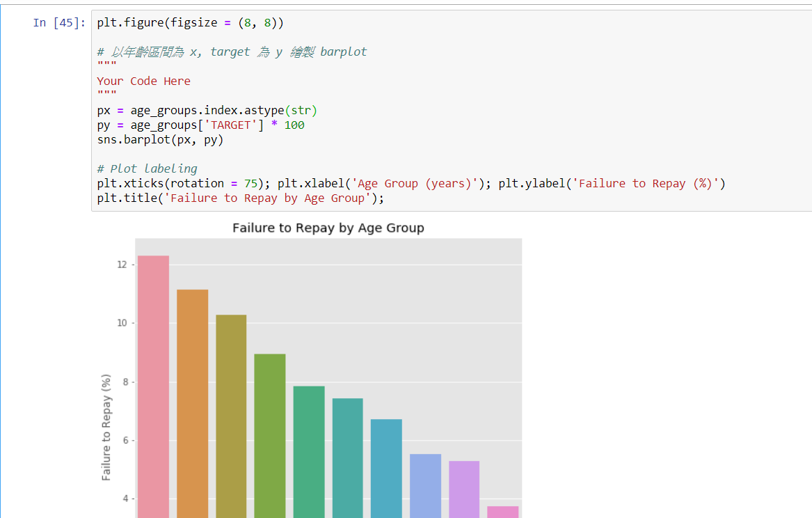Screen dimensions: 812x518
Task: Click the px = age_groups.index line
Action: 207,111
